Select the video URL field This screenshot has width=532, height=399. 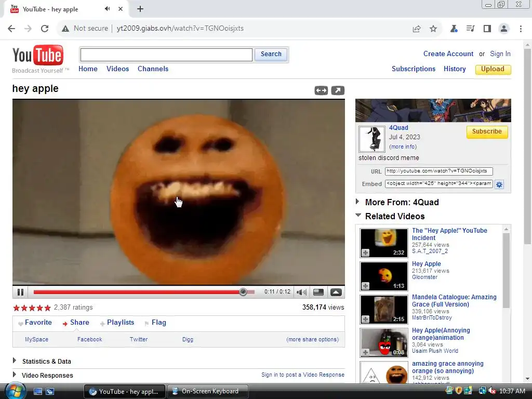(438, 171)
